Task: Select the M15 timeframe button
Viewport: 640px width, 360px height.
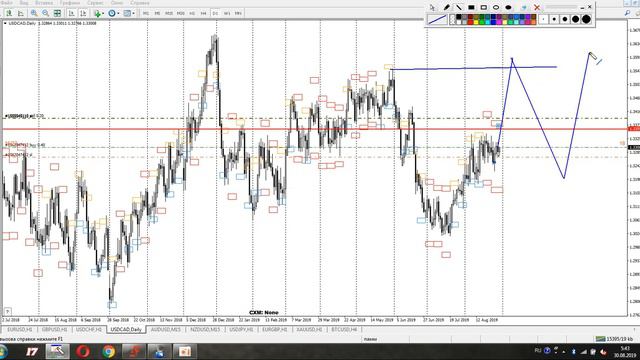Action: pos(169,13)
